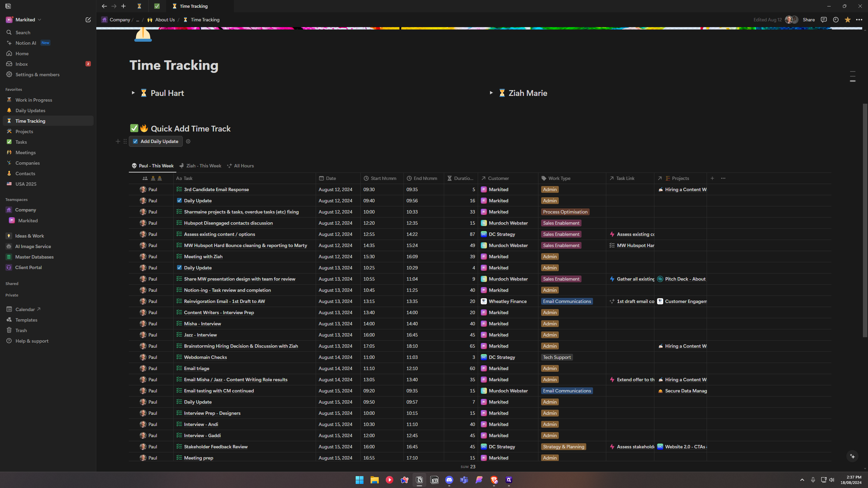
Task: Open button settings gear beside Add Daily Update
Action: click(x=188, y=141)
